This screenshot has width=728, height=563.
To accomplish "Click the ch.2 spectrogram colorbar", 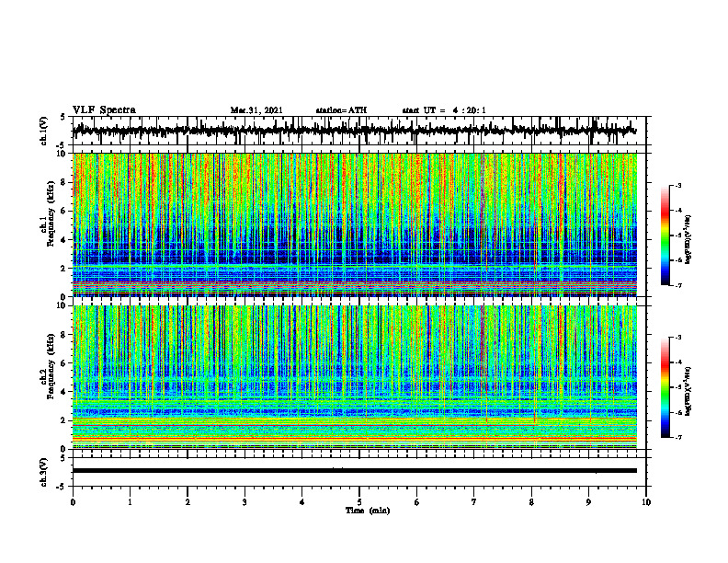I will click(665, 387).
